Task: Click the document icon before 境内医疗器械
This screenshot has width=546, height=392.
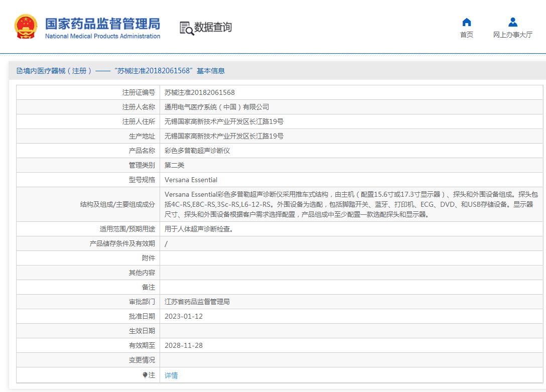Action: click(20, 71)
